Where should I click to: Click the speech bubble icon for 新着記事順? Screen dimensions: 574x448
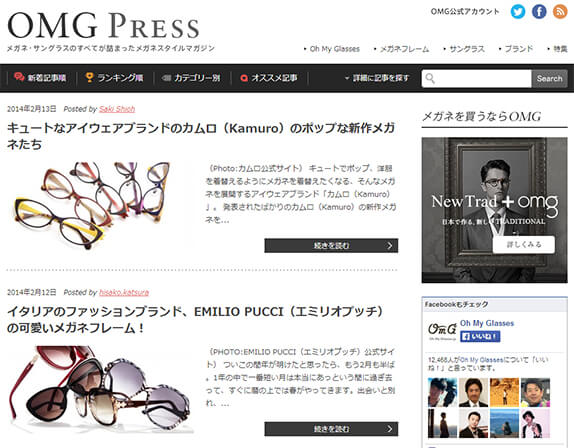click(x=19, y=77)
